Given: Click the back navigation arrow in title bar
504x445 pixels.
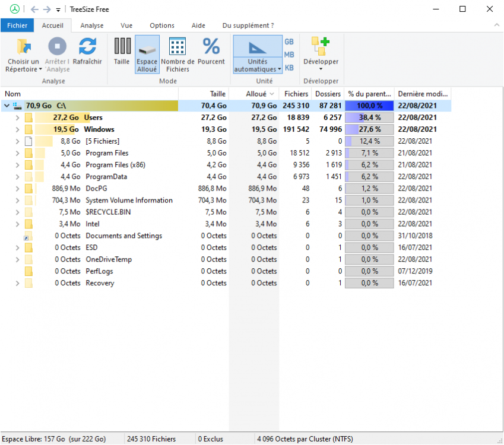Looking at the screenshot, I should (x=34, y=9).
